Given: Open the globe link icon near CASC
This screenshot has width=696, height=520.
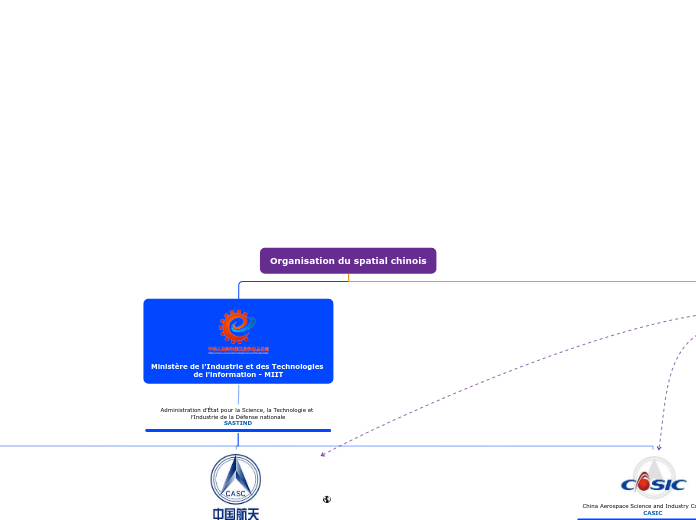Looking at the screenshot, I should 327,500.
